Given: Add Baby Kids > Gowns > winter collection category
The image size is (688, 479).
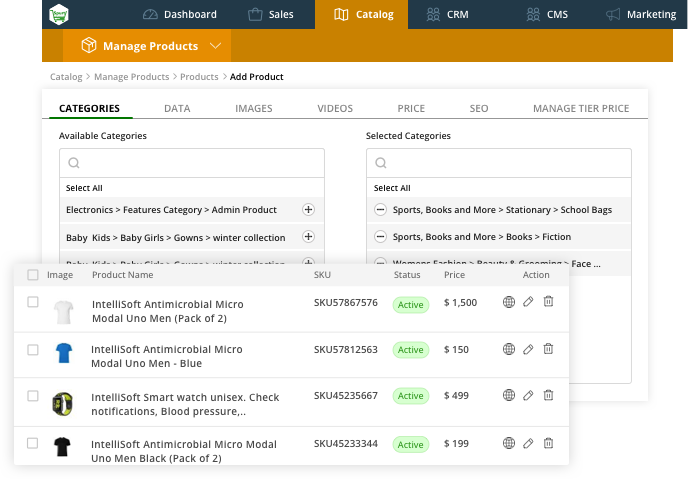Looking at the screenshot, I should (x=308, y=237).
